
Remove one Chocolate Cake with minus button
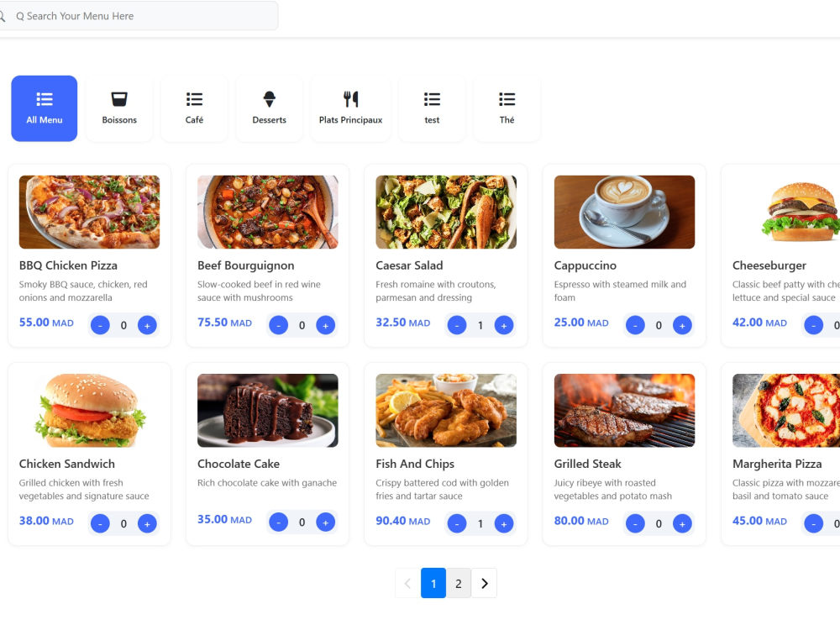tap(279, 522)
